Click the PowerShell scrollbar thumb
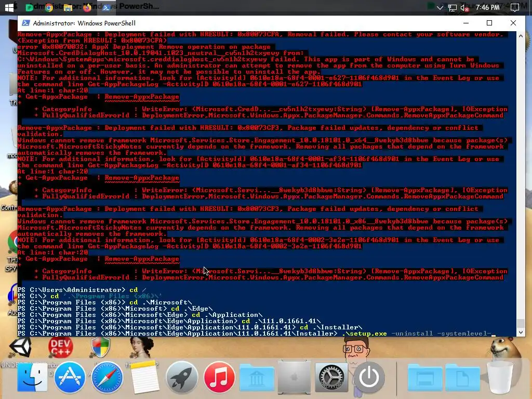The image size is (532, 399). point(521,323)
